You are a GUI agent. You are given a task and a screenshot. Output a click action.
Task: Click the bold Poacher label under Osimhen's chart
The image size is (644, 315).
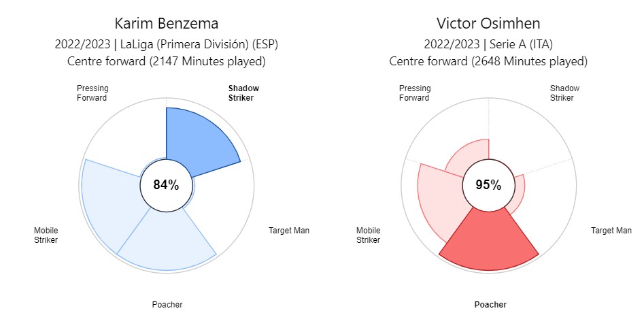click(490, 305)
